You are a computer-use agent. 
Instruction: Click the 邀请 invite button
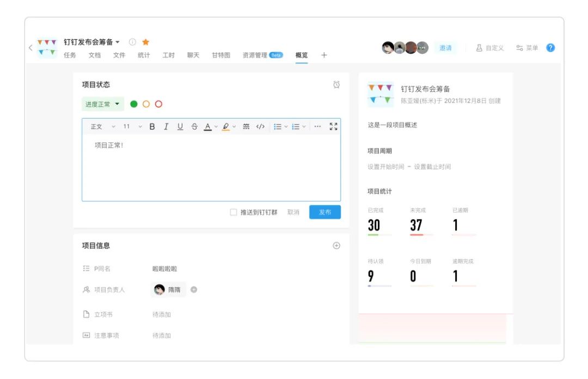(445, 48)
